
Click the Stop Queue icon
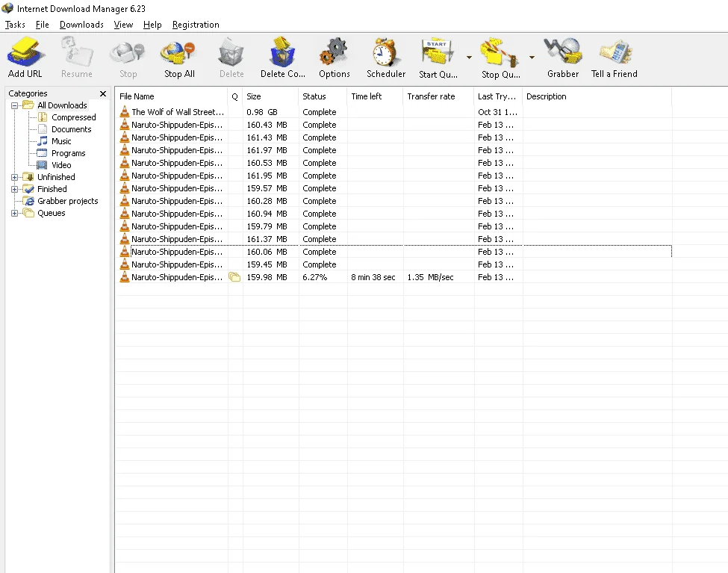[500, 58]
